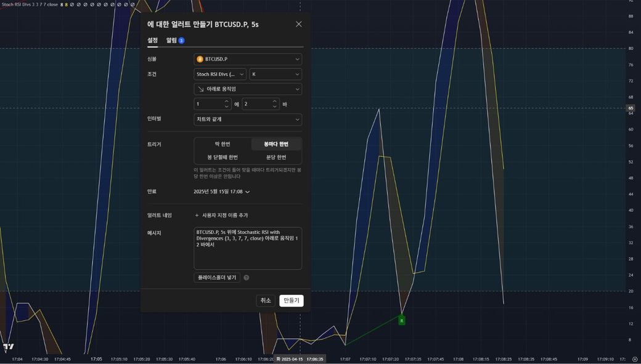The width and height of the screenshot is (641, 364).
Task: Select the 딱 한번 trigger option
Action: (222, 144)
